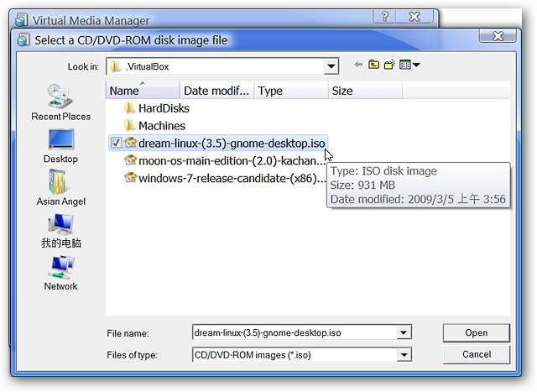
Task: Click dream-linux iso file icon
Action: point(130,143)
